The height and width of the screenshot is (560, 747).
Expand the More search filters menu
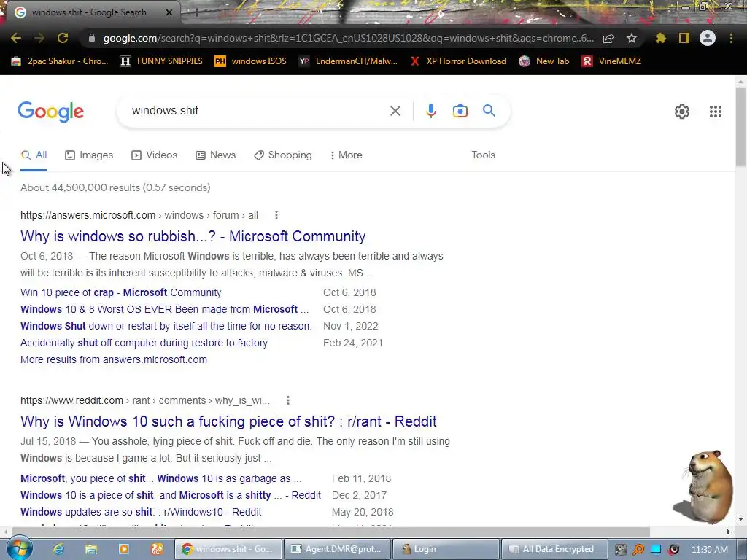click(x=347, y=155)
